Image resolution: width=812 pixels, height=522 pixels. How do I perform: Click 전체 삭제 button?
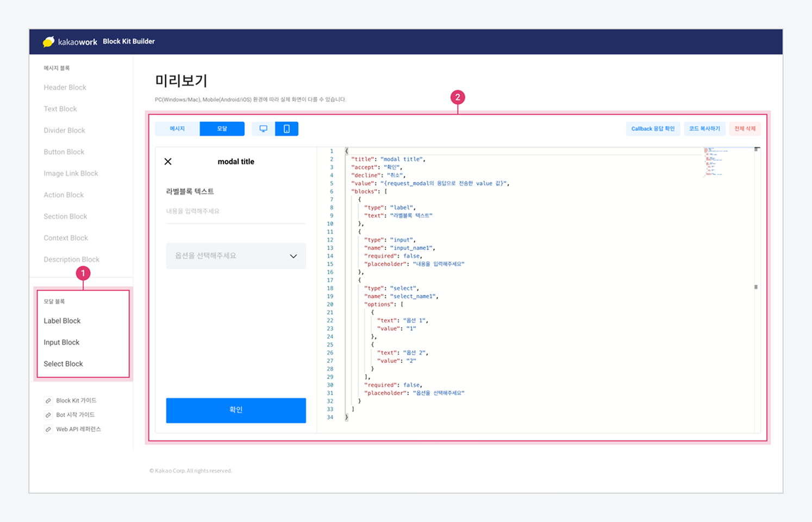(x=745, y=129)
